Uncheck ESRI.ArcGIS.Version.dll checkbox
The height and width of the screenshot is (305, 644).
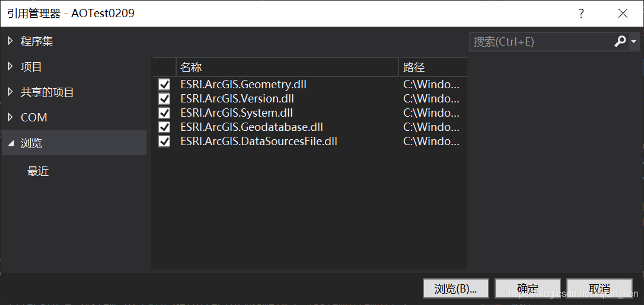coord(164,99)
